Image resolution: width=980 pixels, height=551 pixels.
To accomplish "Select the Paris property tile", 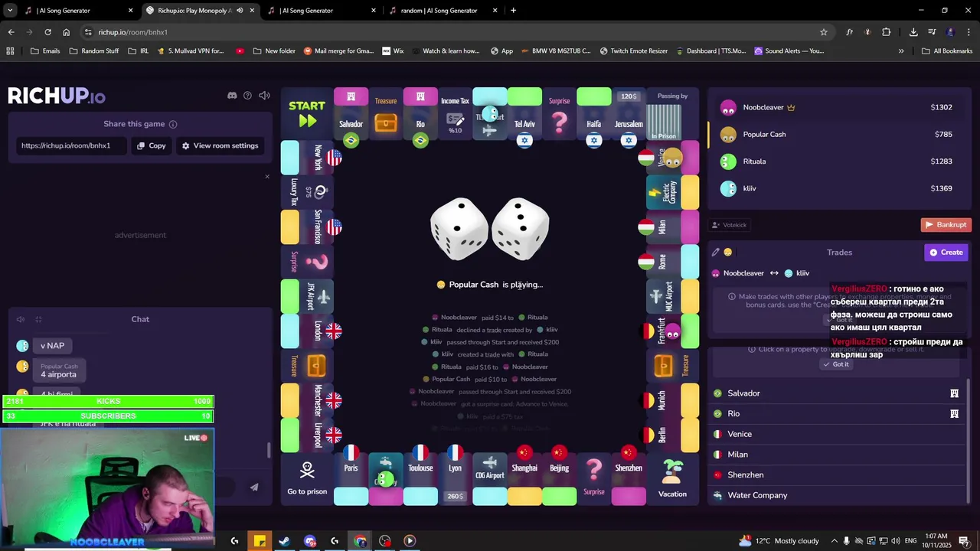I will [351, 480].
